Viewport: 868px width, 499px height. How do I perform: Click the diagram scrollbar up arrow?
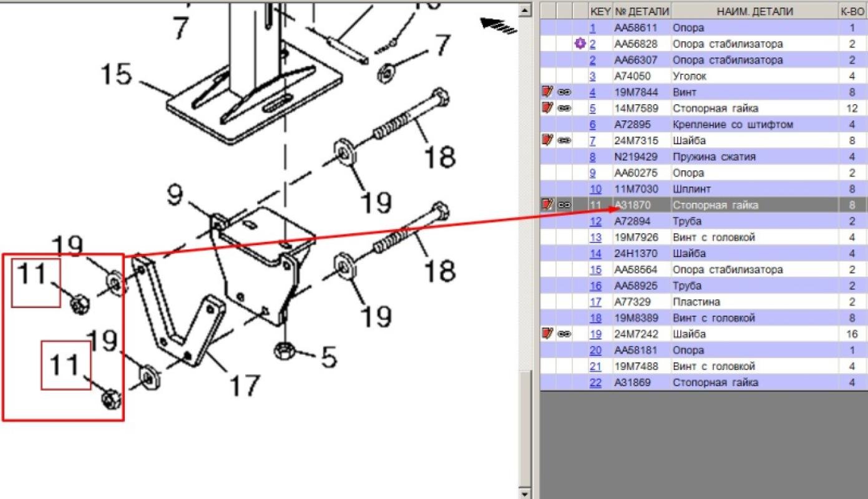[526, 10]
